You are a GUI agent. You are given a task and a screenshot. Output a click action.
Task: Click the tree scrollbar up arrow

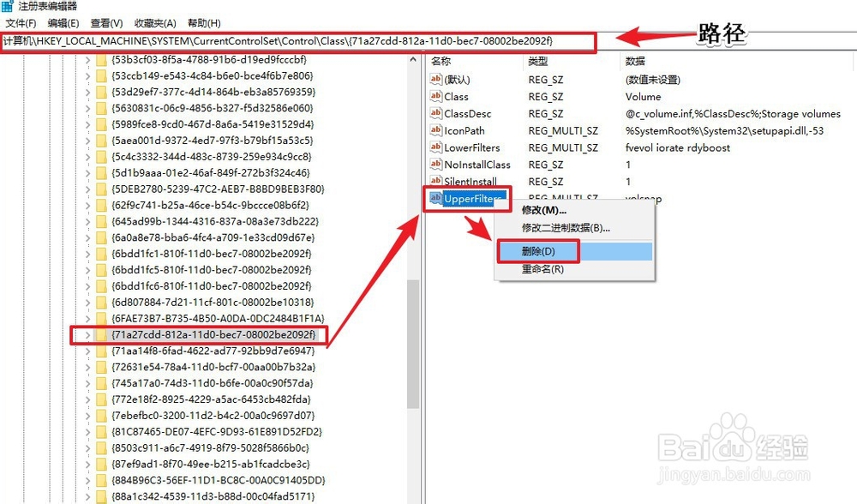point(413,60)
